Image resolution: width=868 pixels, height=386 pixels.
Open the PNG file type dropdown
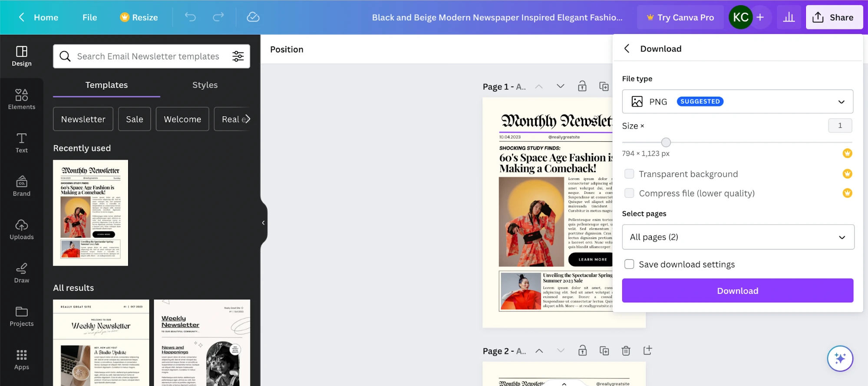click(737, 101)
